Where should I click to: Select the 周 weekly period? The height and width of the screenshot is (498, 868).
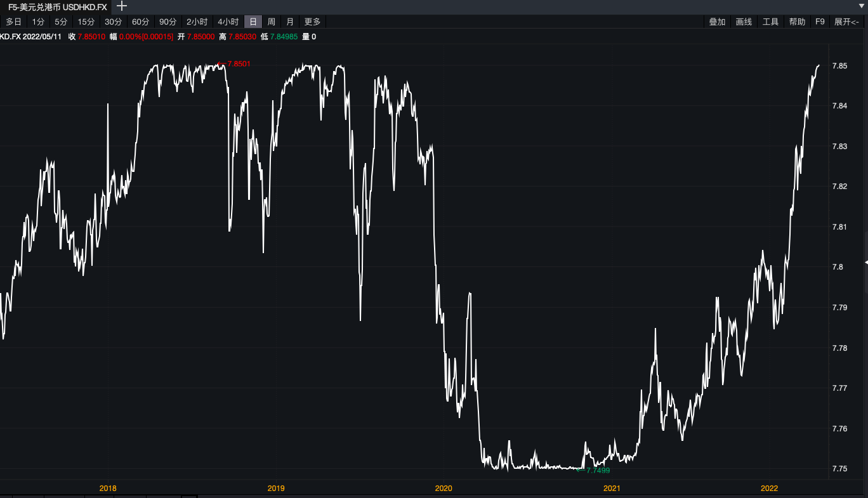click(x=272, y=22)
